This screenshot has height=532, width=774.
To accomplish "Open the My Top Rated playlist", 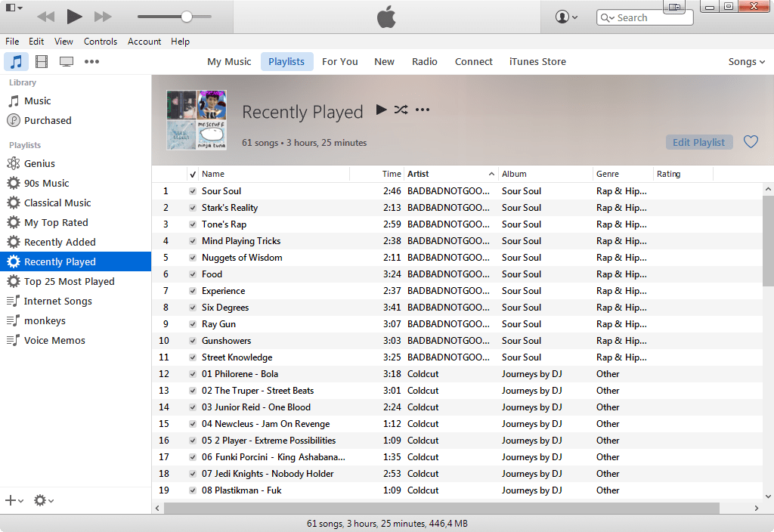I will pyautogui.click(x=56, y=223).
